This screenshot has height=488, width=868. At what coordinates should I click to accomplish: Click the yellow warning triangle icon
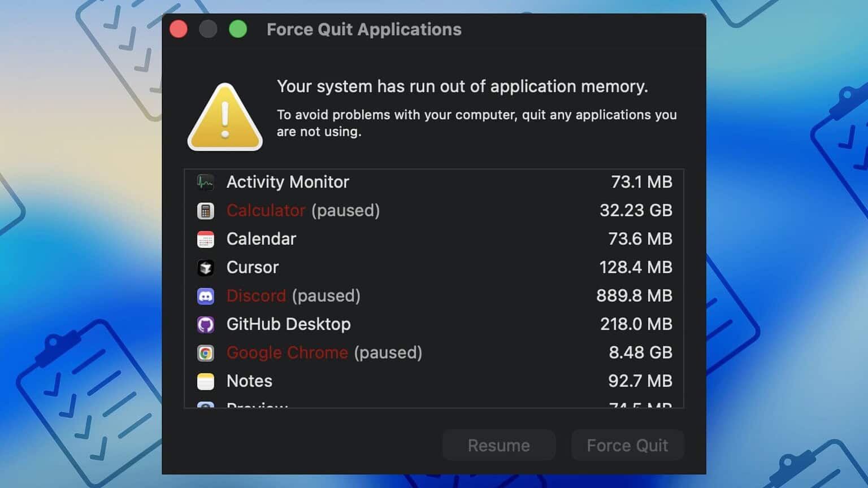(224, 117)
